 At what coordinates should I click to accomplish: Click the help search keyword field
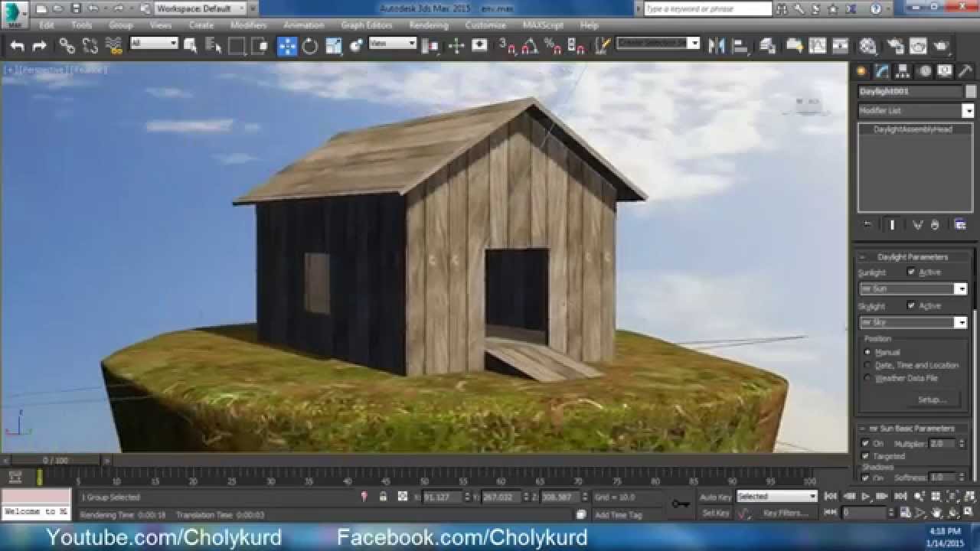point(707,8)
